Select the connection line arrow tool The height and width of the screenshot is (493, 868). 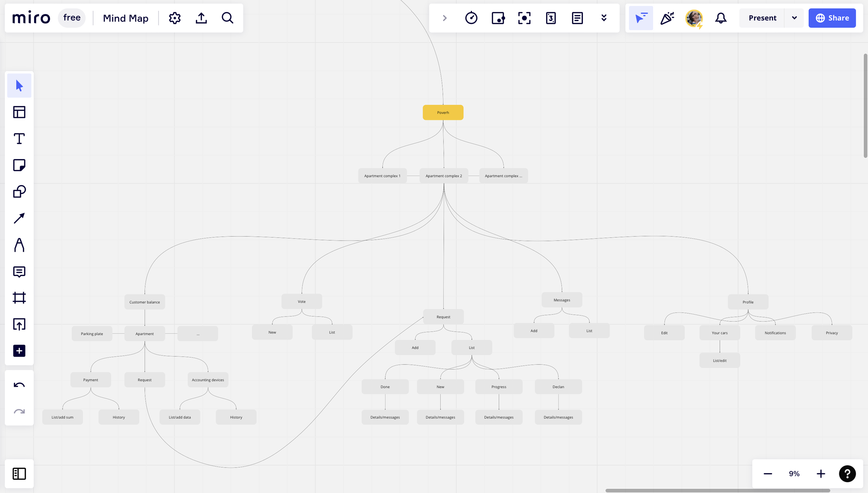click(19, 218)
